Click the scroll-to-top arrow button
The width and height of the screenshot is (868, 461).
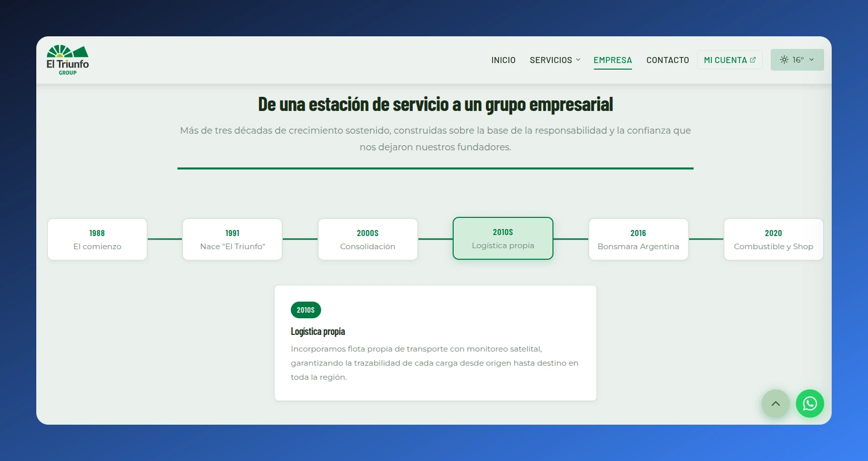(x=775, y=404)
